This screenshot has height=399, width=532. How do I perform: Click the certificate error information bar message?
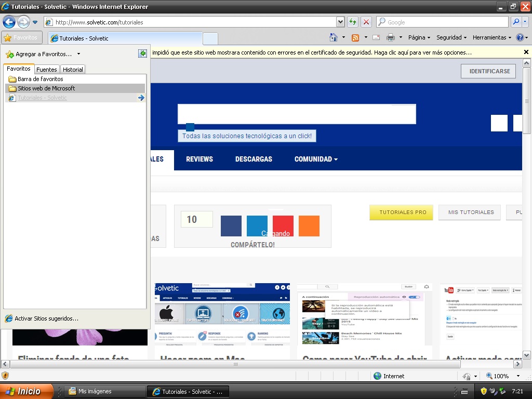click(312, 52)
